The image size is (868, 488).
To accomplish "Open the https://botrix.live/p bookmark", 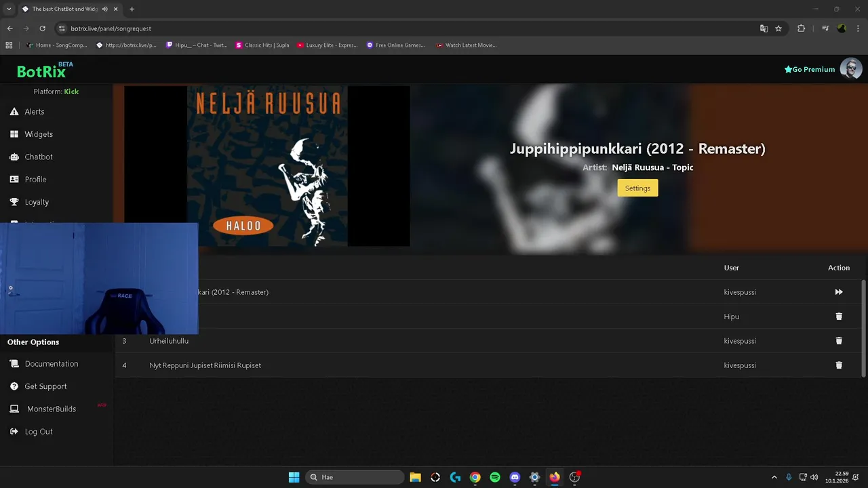I will pos(127,45).
